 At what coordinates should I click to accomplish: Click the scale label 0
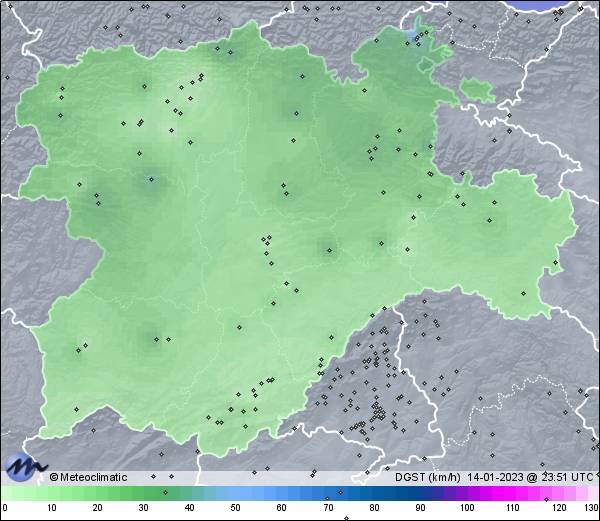pos(5,508)
